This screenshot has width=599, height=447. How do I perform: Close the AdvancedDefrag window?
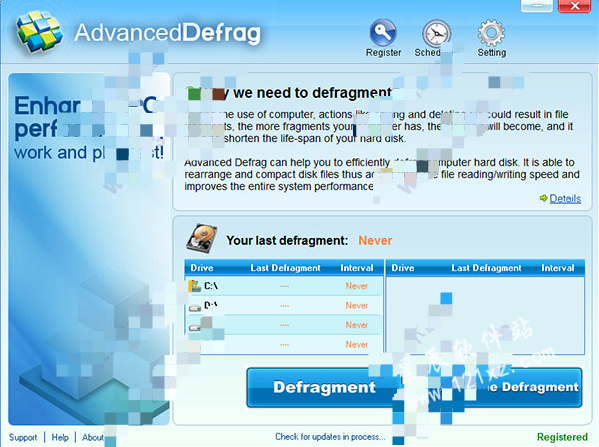pos(575,6)
